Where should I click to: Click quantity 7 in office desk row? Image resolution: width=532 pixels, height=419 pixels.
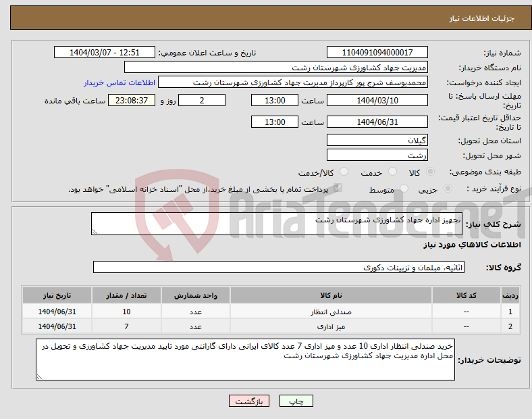pyautogui.click(x=126, y=326)
